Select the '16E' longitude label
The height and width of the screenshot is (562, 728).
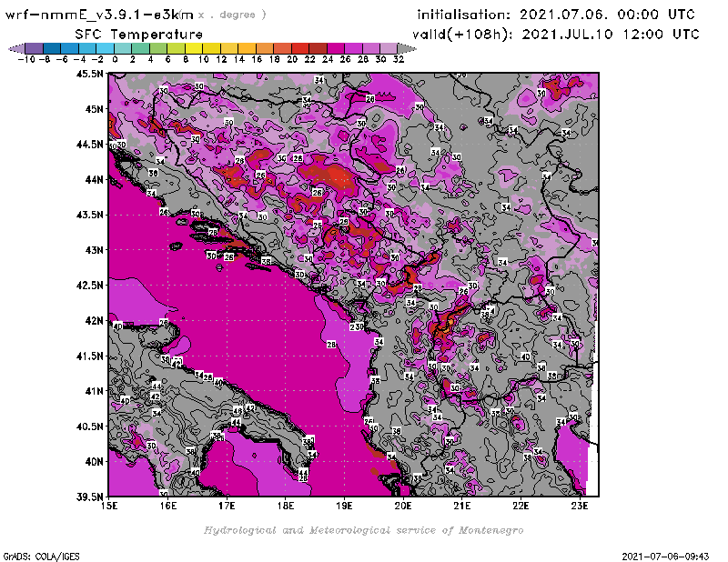168,506
